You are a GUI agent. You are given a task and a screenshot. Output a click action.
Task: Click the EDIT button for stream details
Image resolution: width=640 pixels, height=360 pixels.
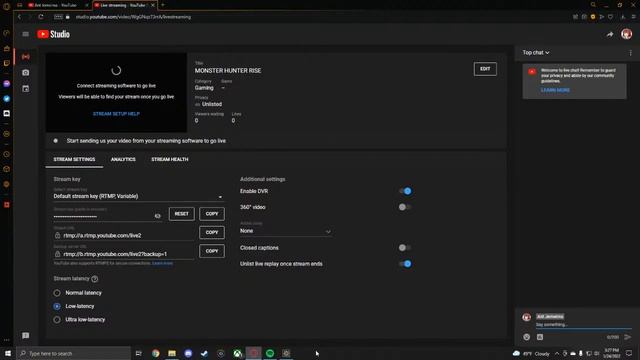tap(485, 69)
